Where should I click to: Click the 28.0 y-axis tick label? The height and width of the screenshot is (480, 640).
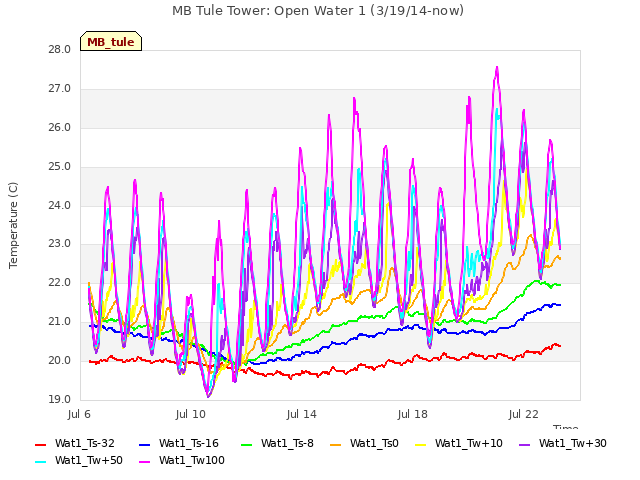coord(59,50)
